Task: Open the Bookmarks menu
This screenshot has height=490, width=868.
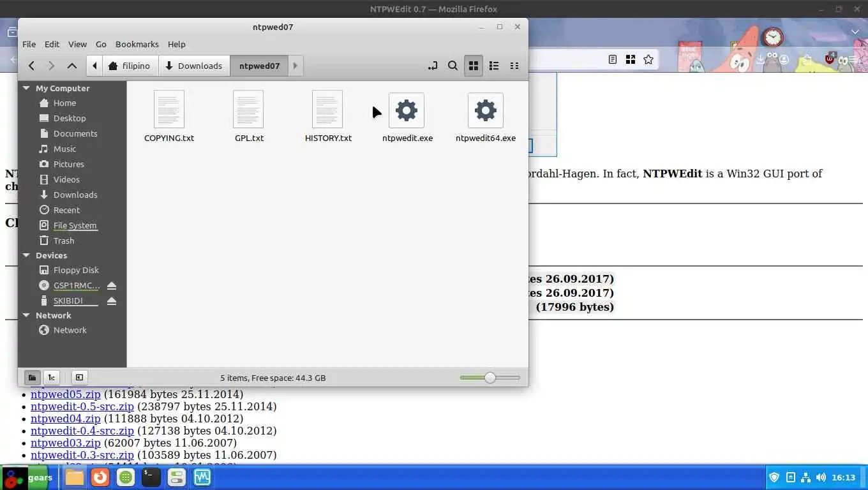Action: [x=137, y=44]
